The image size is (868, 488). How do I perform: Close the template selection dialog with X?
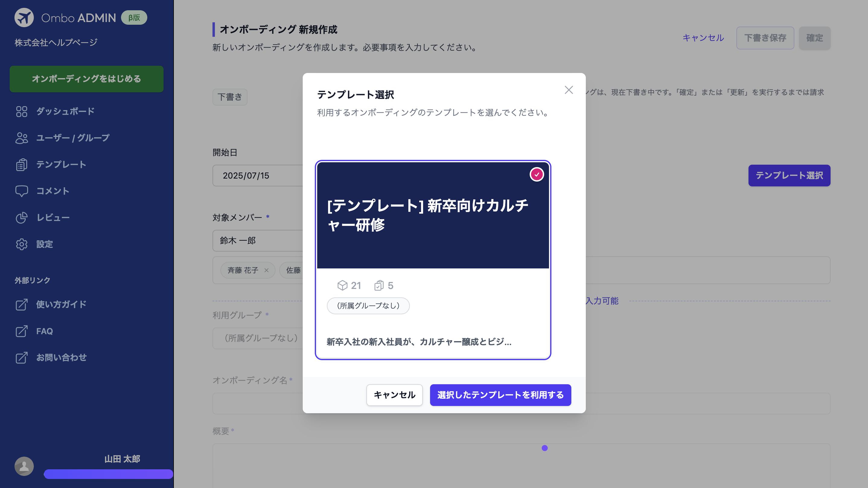569,90
